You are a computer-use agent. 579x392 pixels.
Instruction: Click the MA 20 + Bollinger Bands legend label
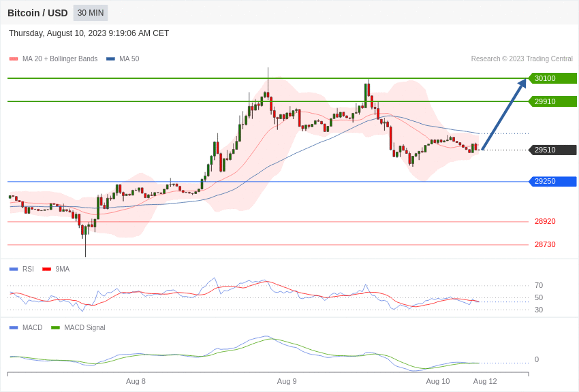pyautogui.click(x=60, y=59)
